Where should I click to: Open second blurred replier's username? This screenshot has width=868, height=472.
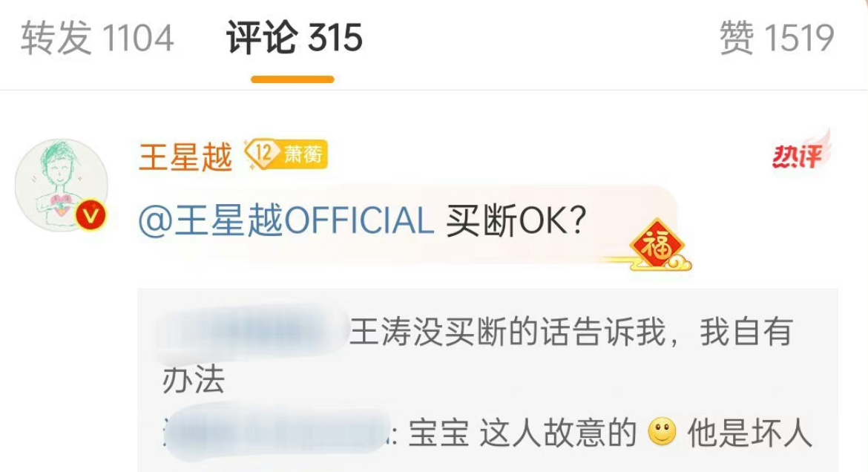coord(278,433)
